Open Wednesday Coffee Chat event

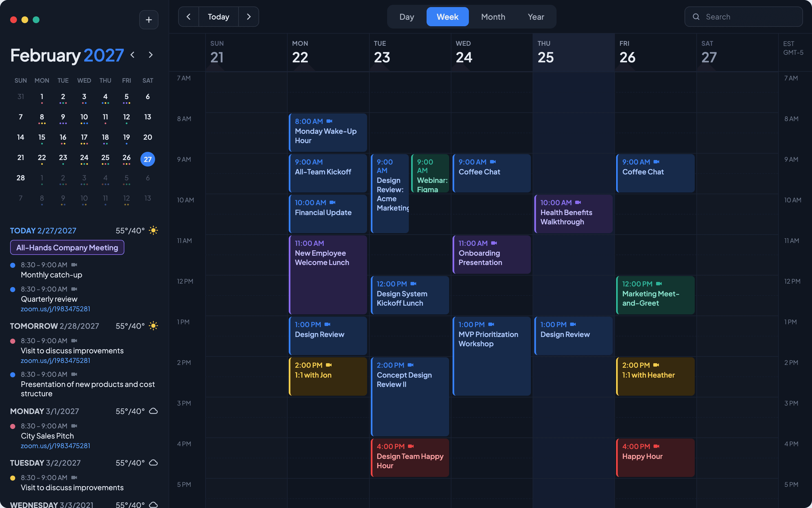(491, 173)
